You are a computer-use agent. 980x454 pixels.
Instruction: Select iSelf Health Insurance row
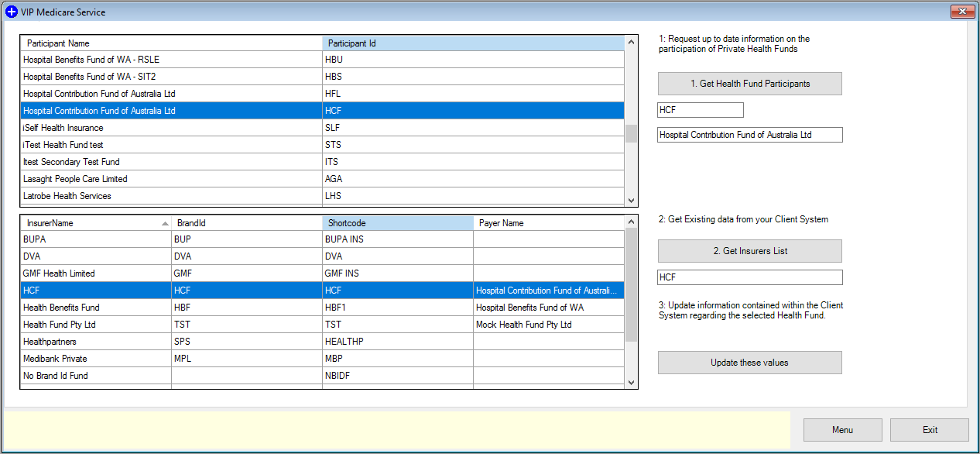pos(322,128)
